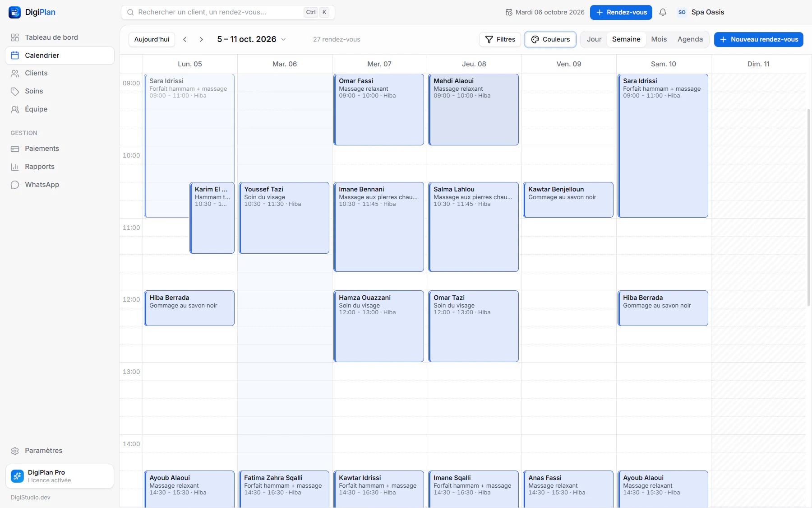
Task: Focus the client search field
Action: coord(228,12)
